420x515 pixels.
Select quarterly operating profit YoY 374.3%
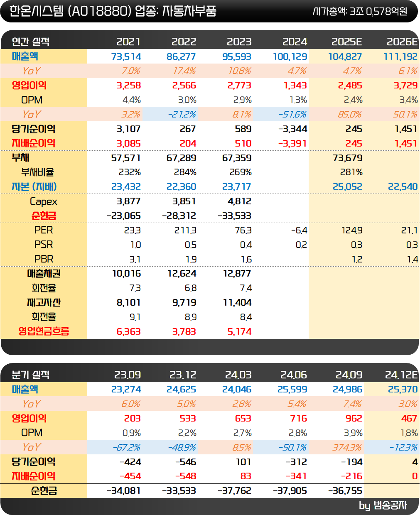(347, 447)
